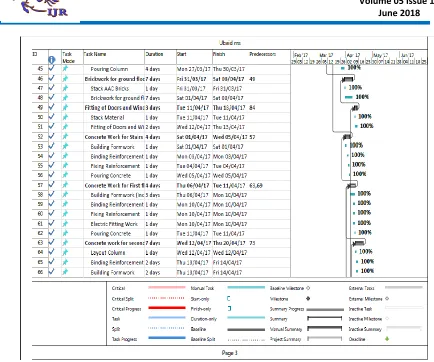Click the Critical Progress red bar in legend

[x=167, y=308]
